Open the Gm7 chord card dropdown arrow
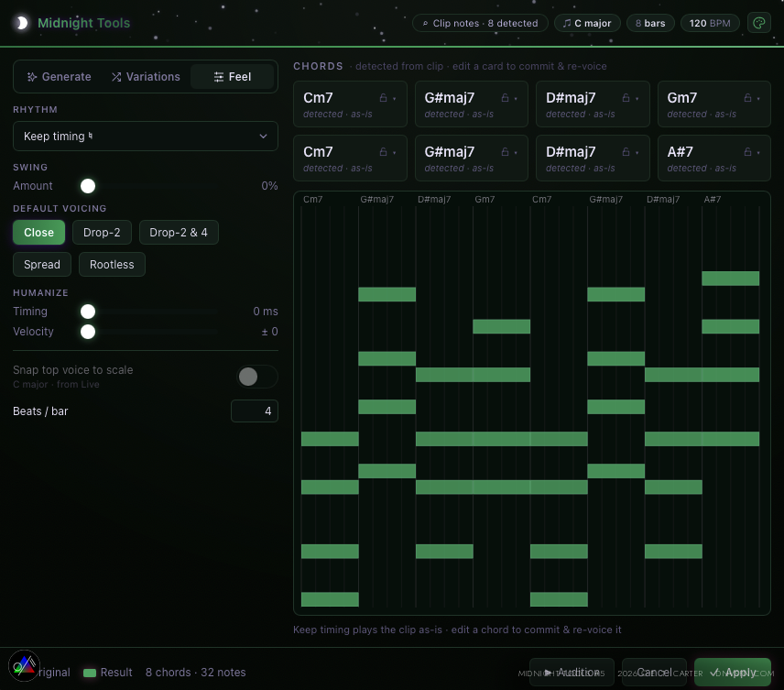 click(x=758, y=99)
